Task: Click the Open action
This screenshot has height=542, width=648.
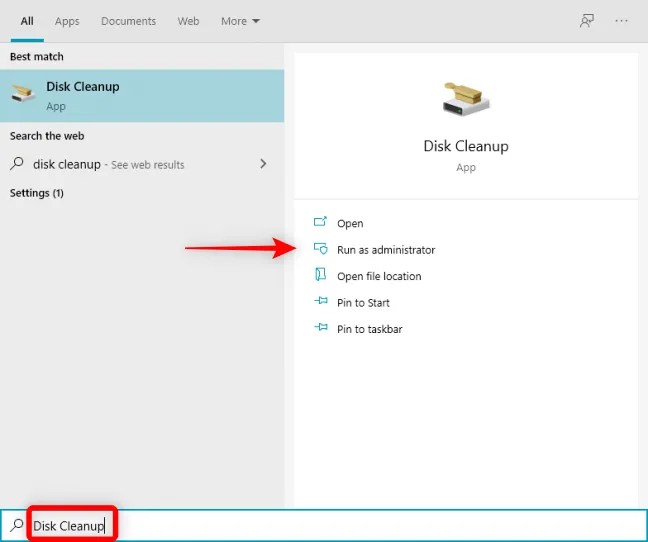Action: click(x=350, y=223)
